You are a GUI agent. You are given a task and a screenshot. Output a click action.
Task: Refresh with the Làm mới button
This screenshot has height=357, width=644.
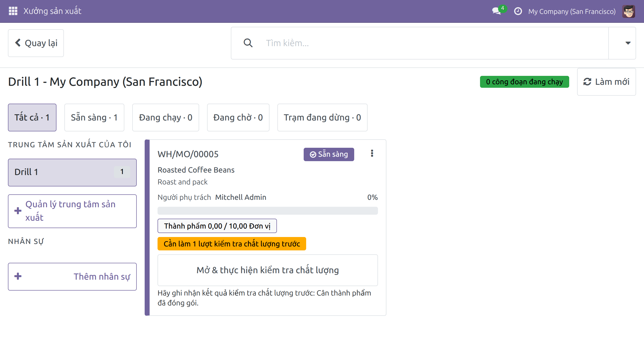(x=606, y=82)
